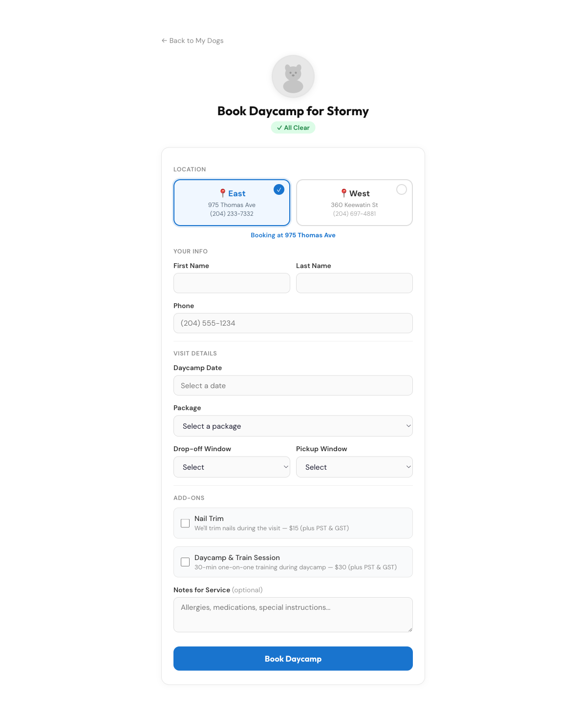Enable the Nail Trim add-on checkbox

(x=185, y=523)
